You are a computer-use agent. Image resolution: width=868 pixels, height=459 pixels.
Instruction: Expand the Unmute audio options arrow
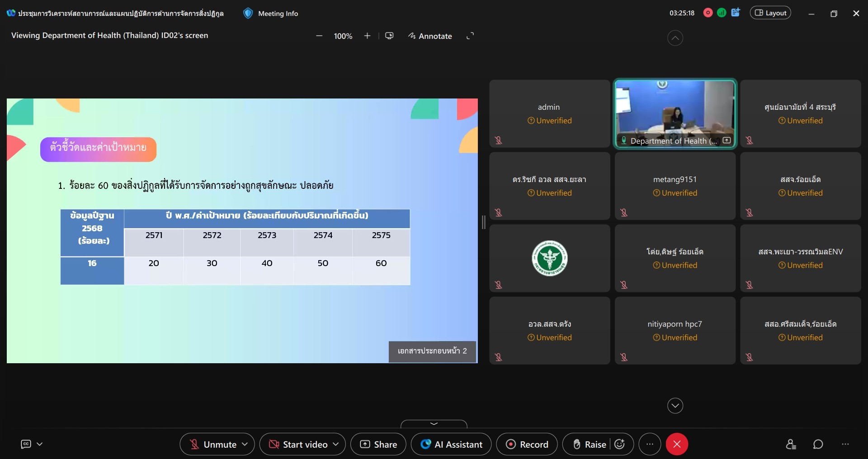pos(245,445)
